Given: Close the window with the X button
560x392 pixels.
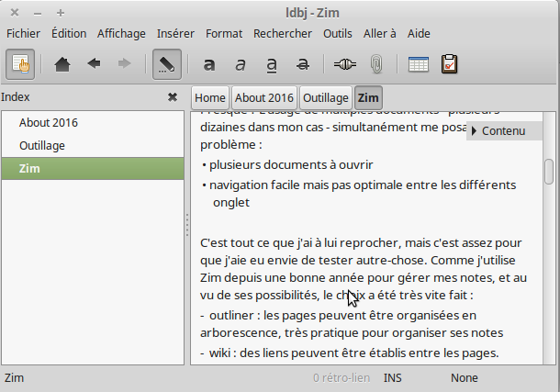Looking at the screenshot, I should [x=15, y=13].
